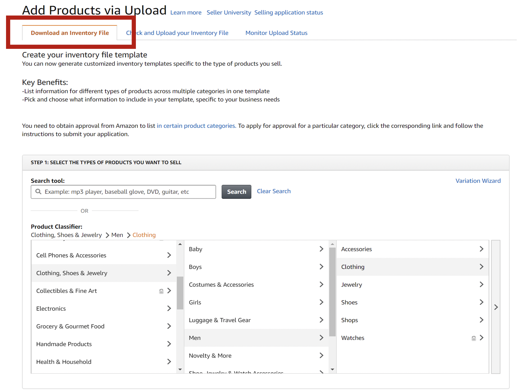Screen dimensions: 532x392
Task: Check Selling application status link
Action: click(289, 13)
